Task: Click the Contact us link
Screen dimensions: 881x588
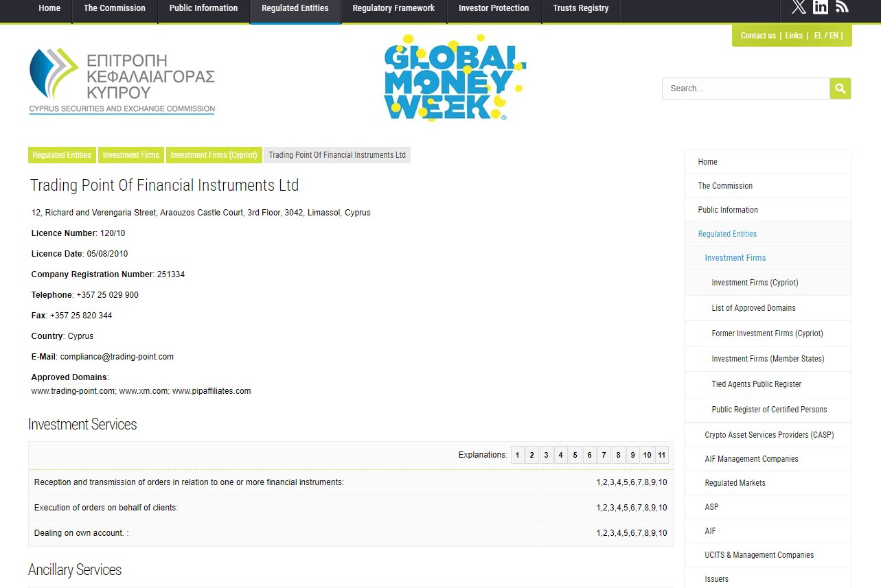Action: click(x=758, y=36)
